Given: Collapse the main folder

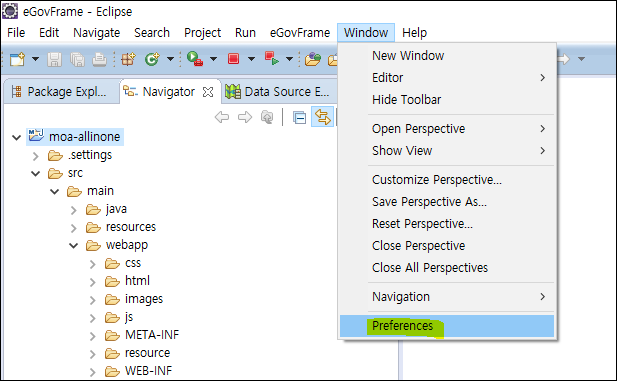Looking at the screenshot, I should 55,192.
